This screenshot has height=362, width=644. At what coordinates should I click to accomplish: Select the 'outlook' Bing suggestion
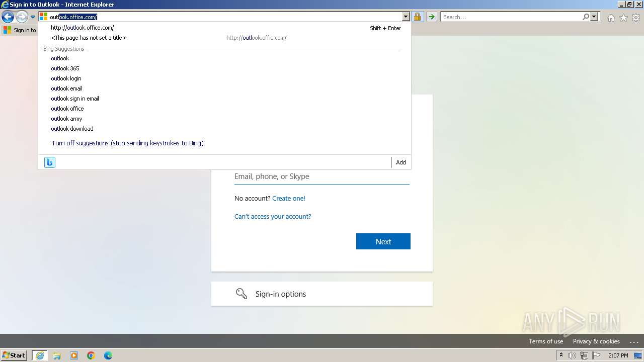[x=225, y=58]
